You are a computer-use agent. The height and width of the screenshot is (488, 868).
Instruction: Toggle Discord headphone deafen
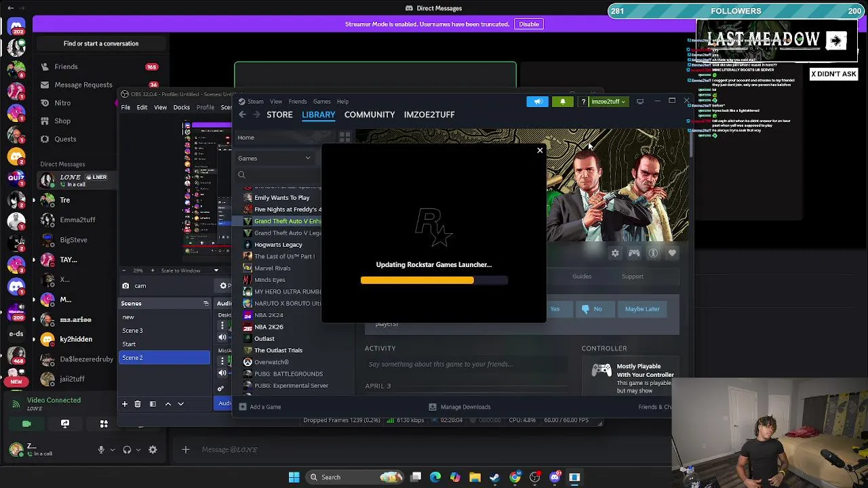point(127,449)
